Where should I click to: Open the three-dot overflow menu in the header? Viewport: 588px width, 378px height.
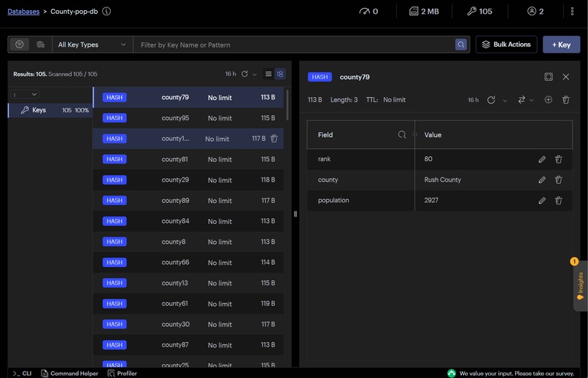click(x=572, y=11)
